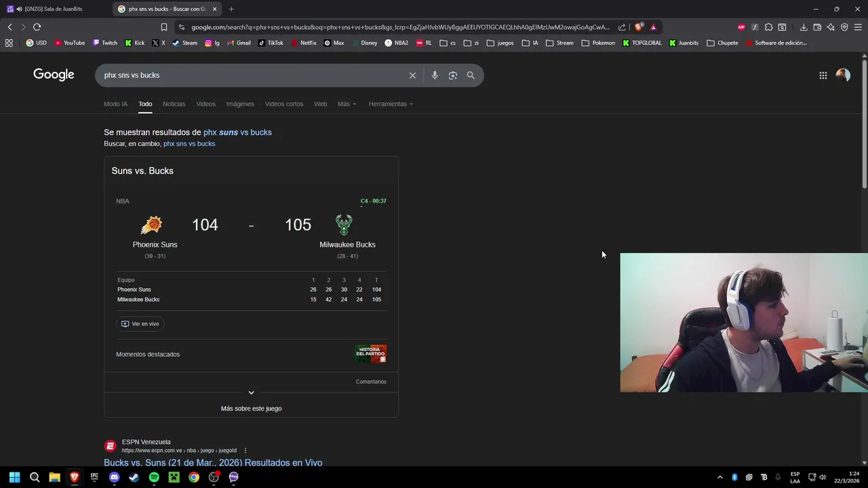Open the Pokemon bookmark folder
Image resolution: width=868 pixels, height=488 pixels.
598,43
